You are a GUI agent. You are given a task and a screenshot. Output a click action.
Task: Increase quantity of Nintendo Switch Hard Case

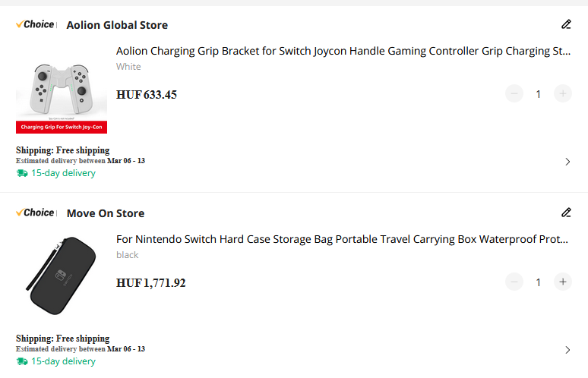[563, 282]
